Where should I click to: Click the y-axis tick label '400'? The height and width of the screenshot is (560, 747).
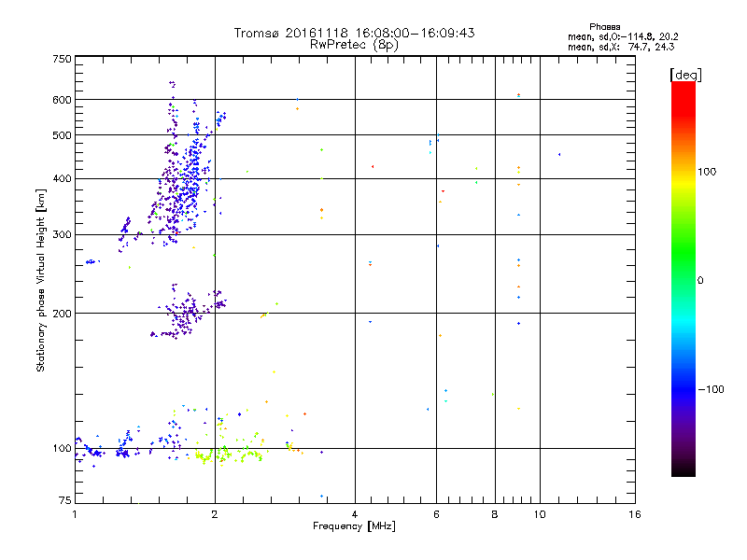[x=63, y=179]
